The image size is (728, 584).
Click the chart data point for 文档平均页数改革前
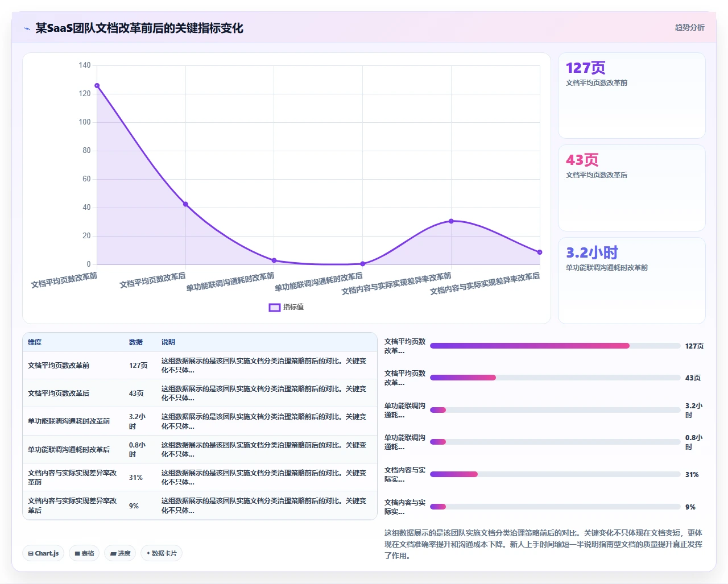(97, 86)
